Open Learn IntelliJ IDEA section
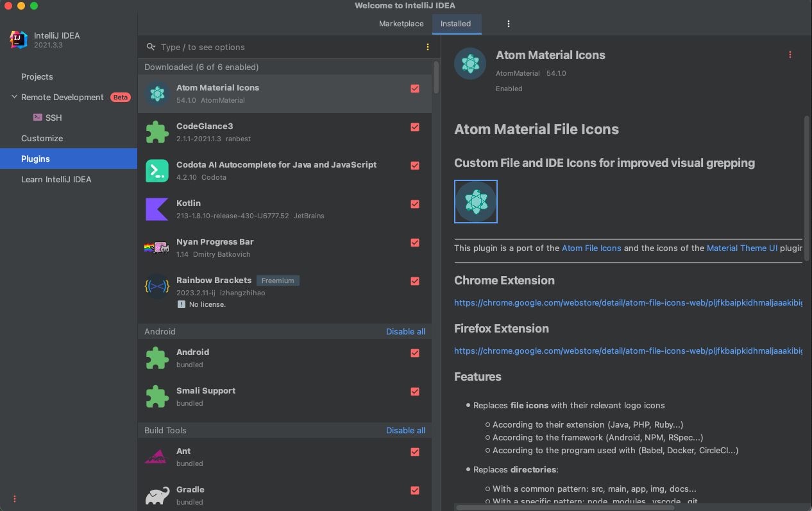Viewport: 812px width, 511px height. [x=56, y=179]
